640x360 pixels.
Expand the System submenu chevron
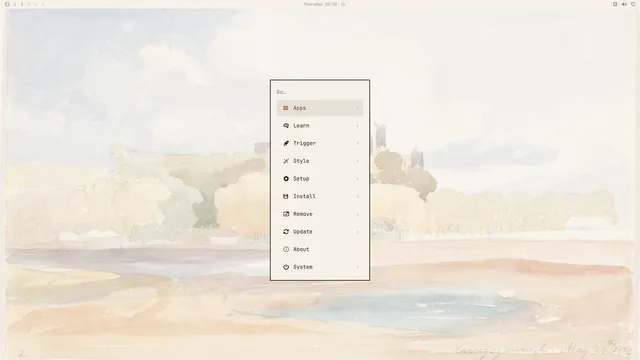pos(358,267)
